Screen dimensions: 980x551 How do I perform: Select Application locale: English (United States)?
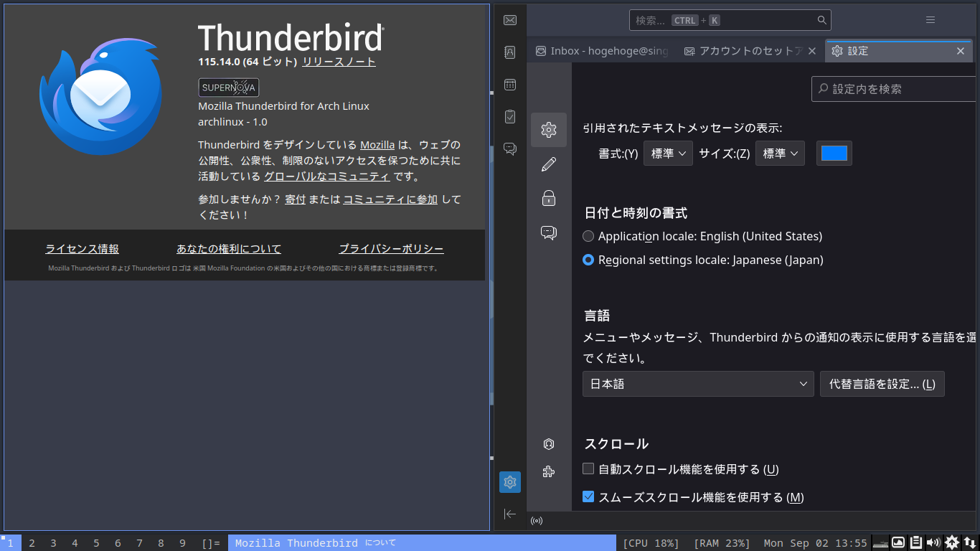[588, 236]
